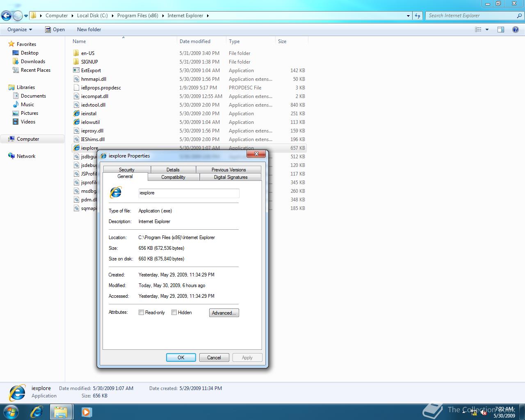Select the ielowutil application icon
Viewport: 525px width, 420px height.
pyautogui.click(x=76, y=122)
